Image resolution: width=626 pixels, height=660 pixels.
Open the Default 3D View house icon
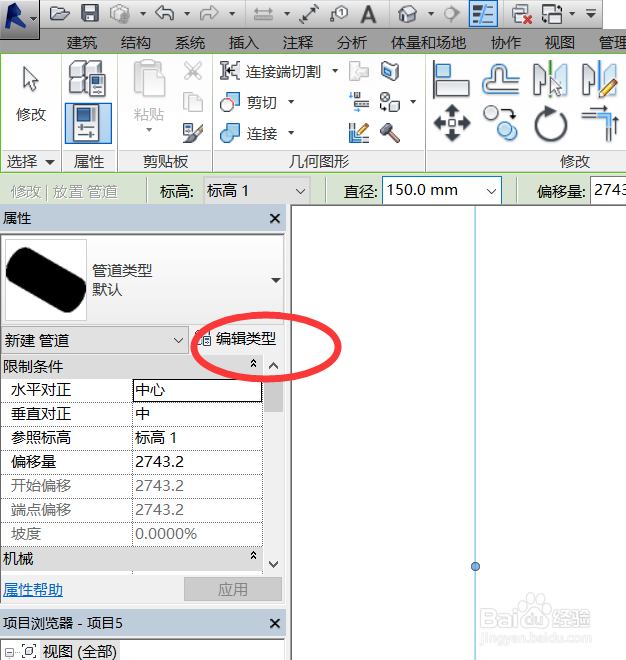tap(407, 14)
